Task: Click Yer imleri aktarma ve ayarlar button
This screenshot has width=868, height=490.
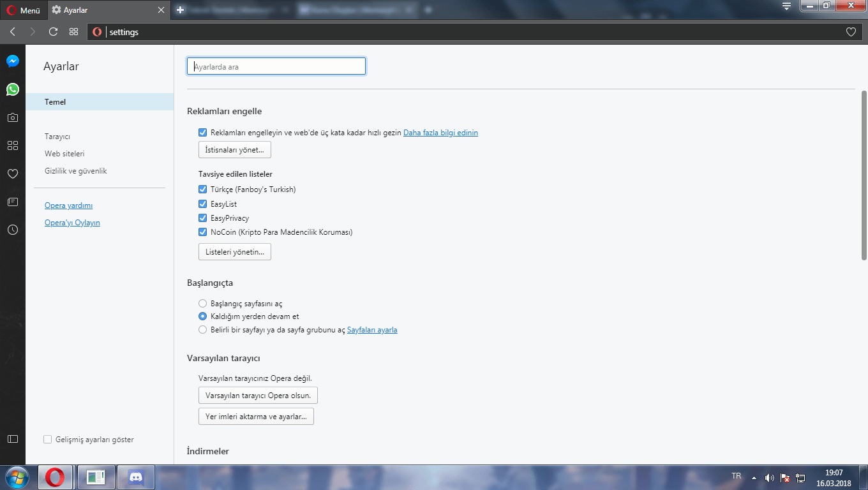Action: pyautogui.click(x=256, y=417)
